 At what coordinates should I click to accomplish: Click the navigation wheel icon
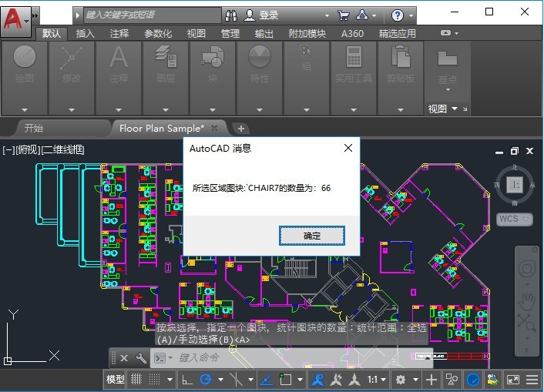click(526, 270)
